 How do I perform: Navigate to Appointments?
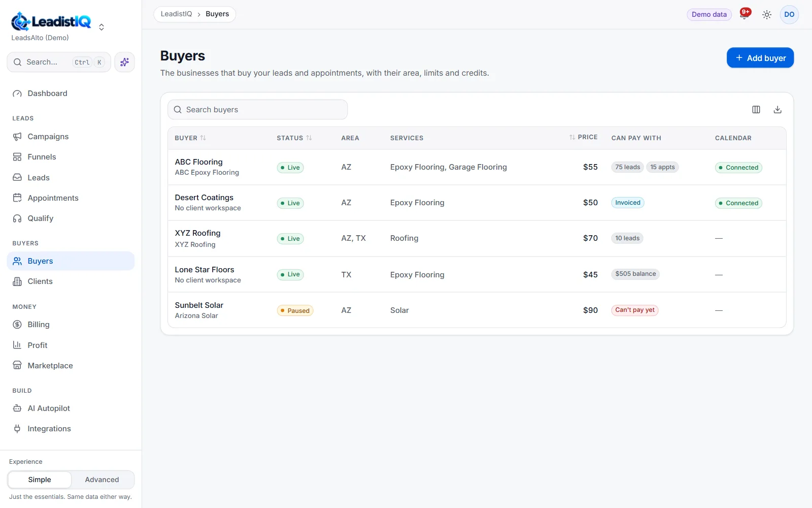(x=71, y=198)
